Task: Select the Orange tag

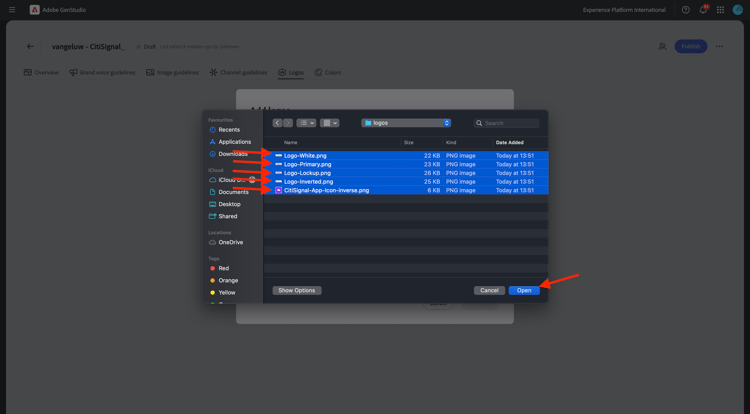Action: pos(223,280)
